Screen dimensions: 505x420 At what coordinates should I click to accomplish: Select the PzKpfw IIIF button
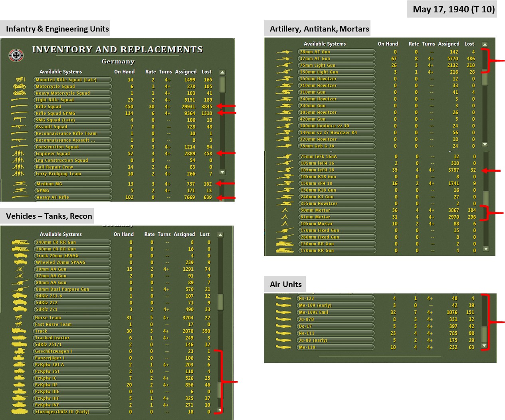(x=72, y=398)
